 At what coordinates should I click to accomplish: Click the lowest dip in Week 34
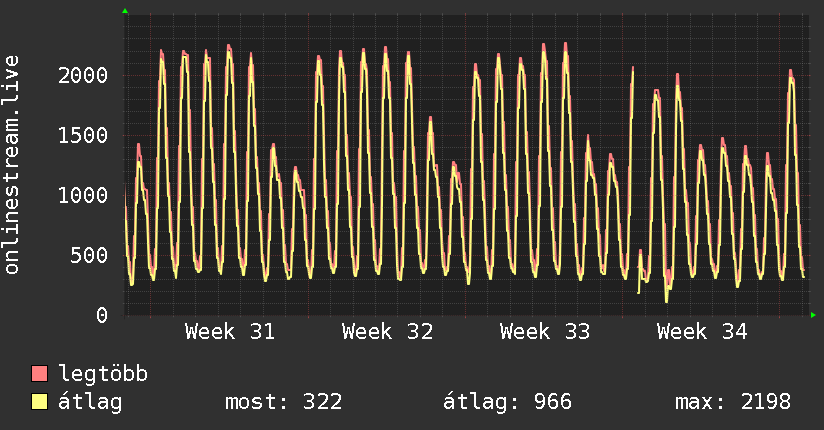(666, 301)
